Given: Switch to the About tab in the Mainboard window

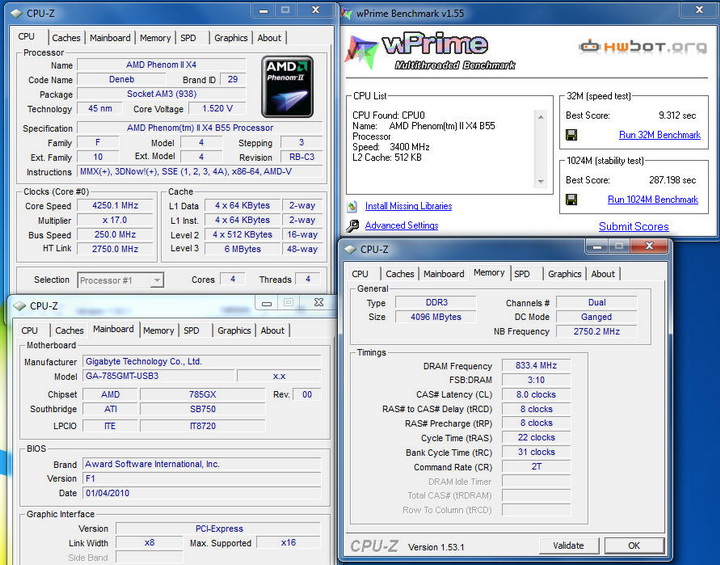Looking at the screenshot, I should [x=272, y=330].
